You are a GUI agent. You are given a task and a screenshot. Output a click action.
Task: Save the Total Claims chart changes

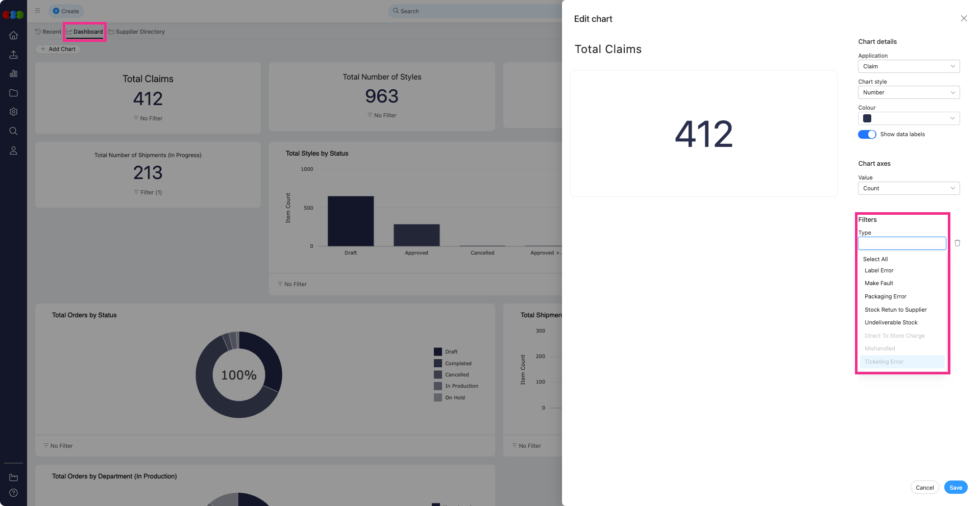point(955,487)
